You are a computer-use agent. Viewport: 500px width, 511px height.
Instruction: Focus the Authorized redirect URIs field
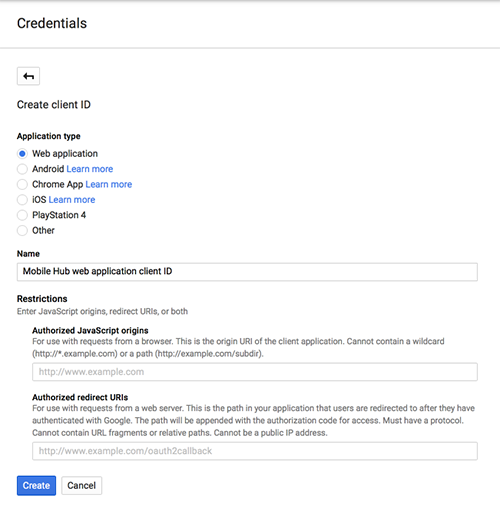[x=255, y=451]
